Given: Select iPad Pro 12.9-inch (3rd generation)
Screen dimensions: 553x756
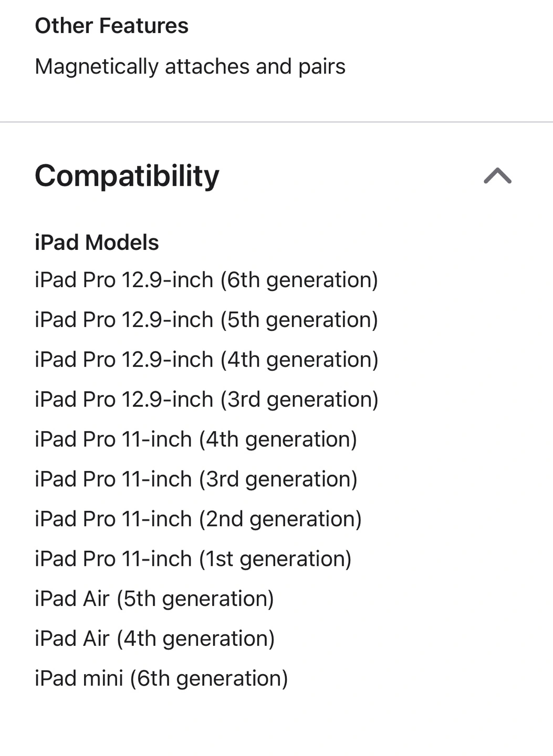Looking at the screenshot, I should 206,400.
